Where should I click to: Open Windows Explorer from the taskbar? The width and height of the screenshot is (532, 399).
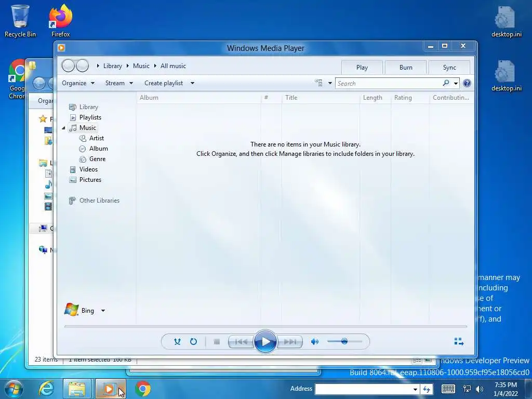click(x=77, y=389)
